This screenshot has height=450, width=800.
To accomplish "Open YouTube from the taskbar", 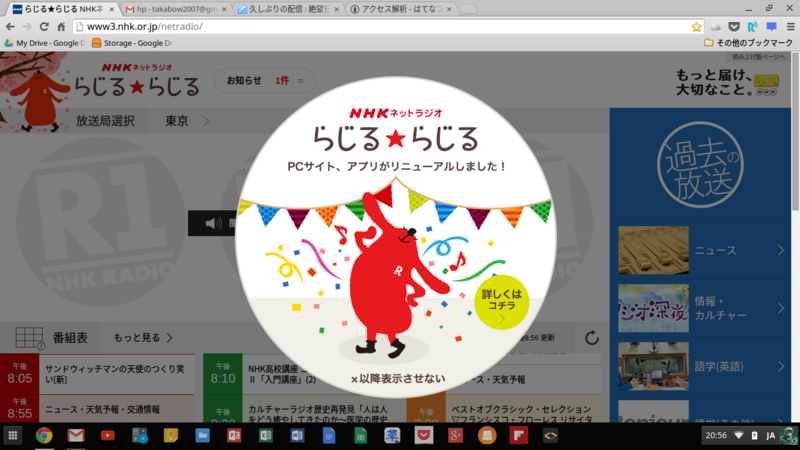I will click(x=108, y=436).
